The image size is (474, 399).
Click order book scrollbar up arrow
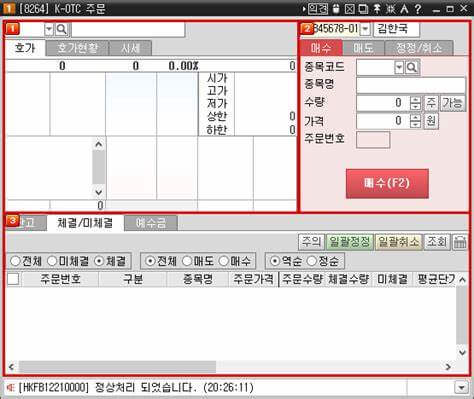pos(98,144)
